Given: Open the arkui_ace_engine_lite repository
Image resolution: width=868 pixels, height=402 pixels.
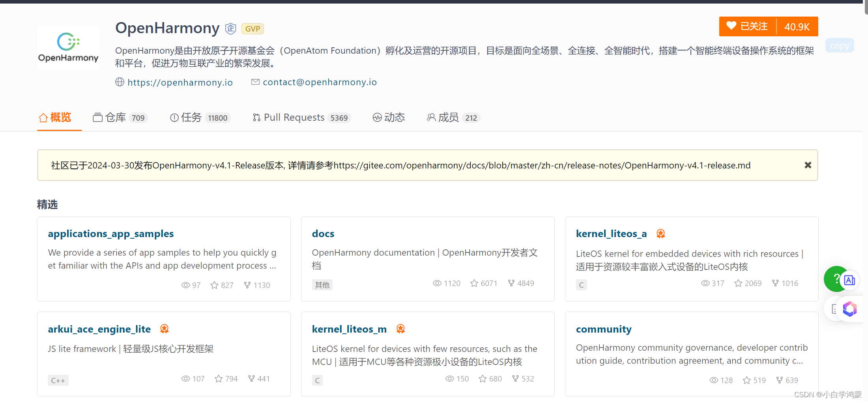Looking at the screenshot, I should [99, 329].
